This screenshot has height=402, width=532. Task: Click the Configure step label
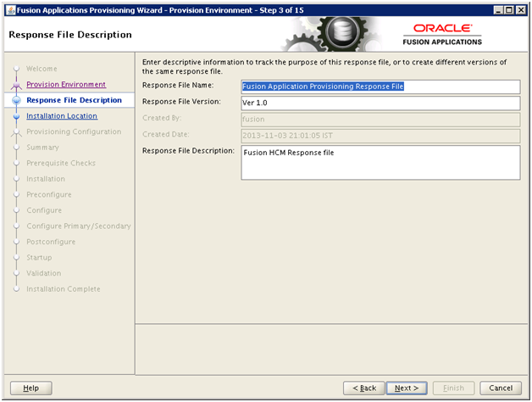pyautogui.click(x=44, y=210)
